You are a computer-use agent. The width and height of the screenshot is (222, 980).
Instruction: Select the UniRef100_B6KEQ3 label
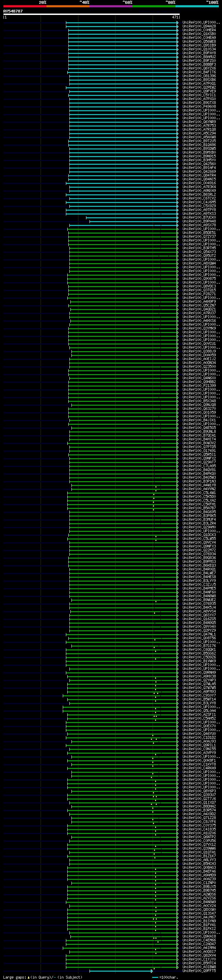tap(199, 565)
